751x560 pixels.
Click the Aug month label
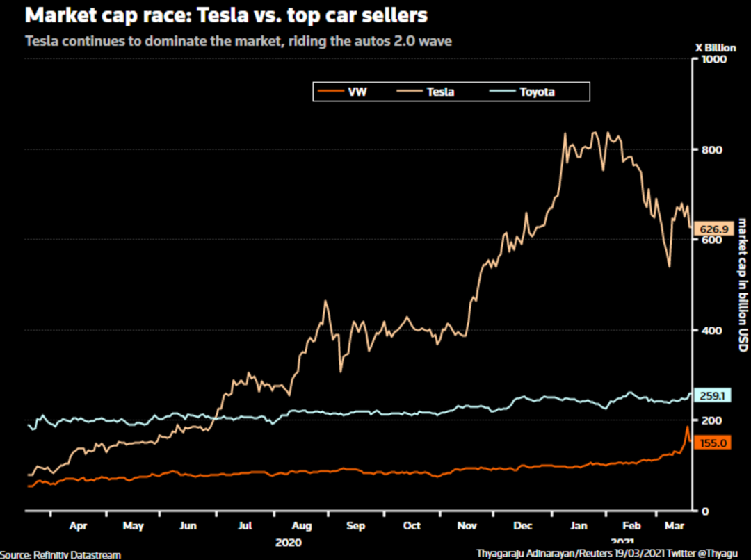(302, 525)
